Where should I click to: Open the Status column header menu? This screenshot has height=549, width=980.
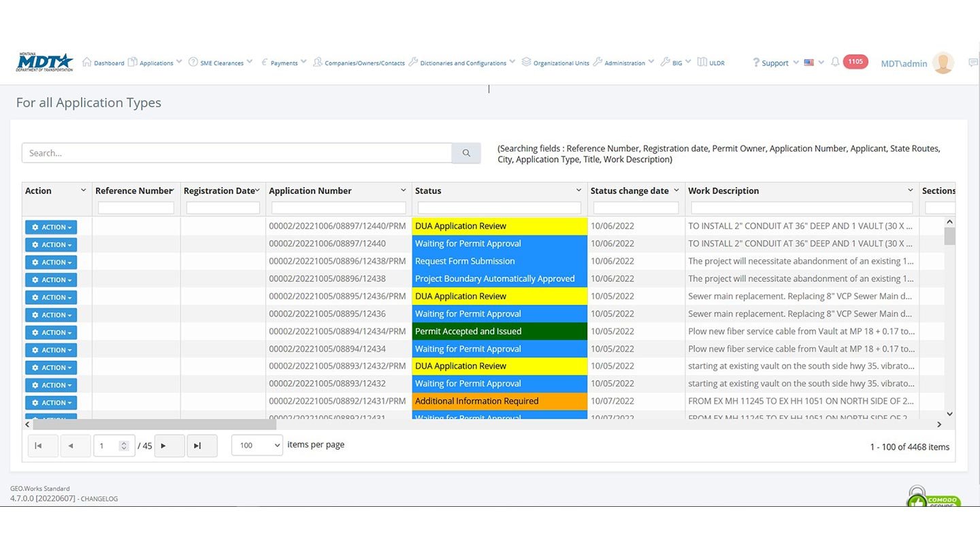[578, 190]
